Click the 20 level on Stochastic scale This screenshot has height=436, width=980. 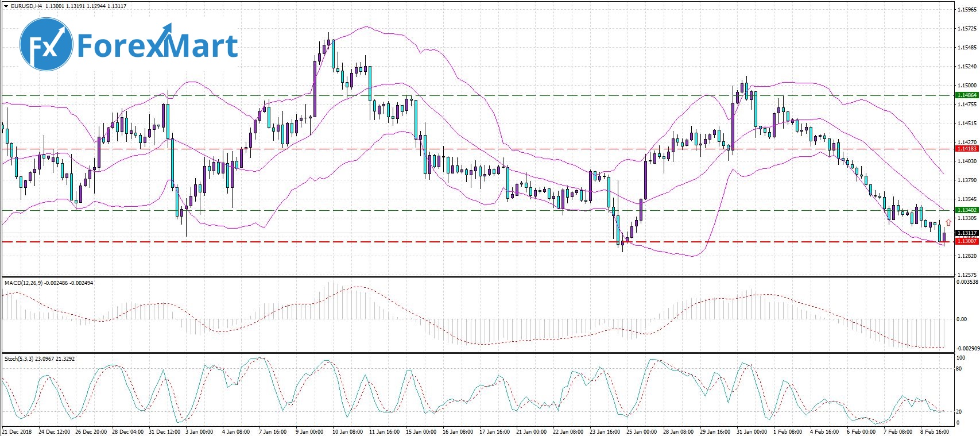959,412
